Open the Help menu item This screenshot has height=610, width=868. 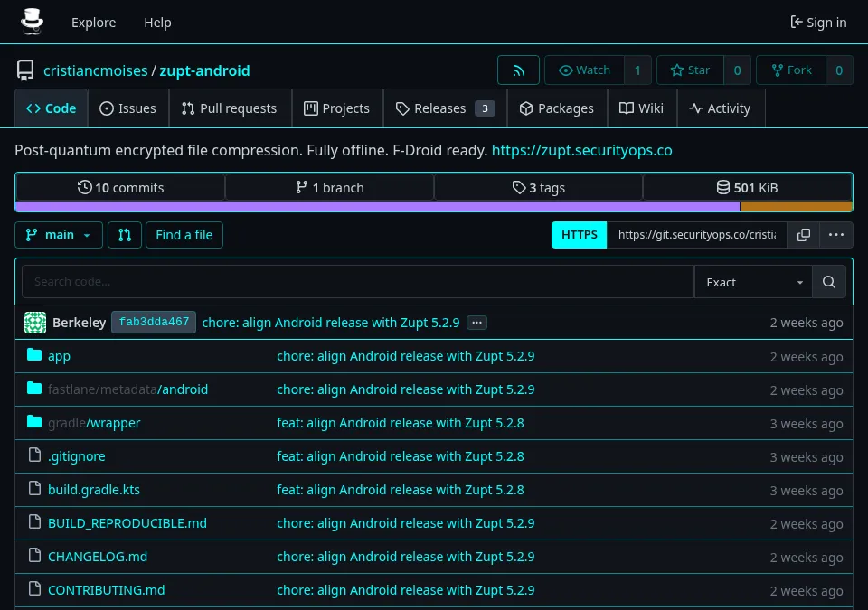click(157, 23)
